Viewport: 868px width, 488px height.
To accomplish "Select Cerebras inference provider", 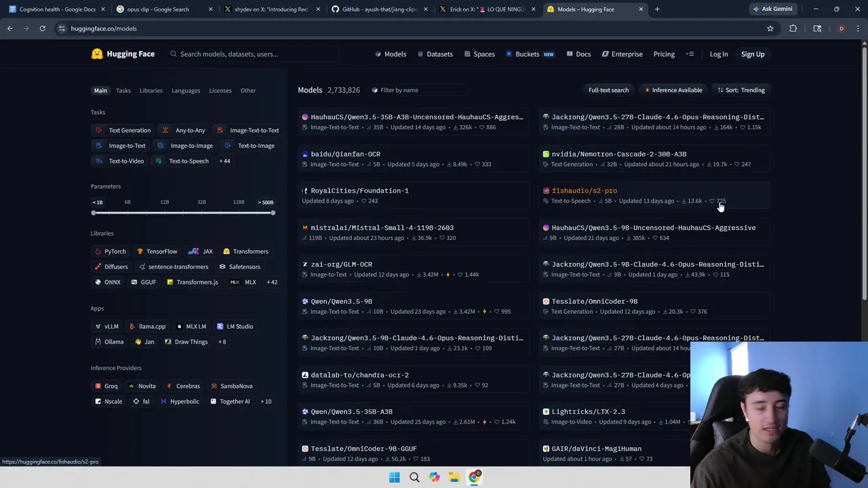I will 183,386.
